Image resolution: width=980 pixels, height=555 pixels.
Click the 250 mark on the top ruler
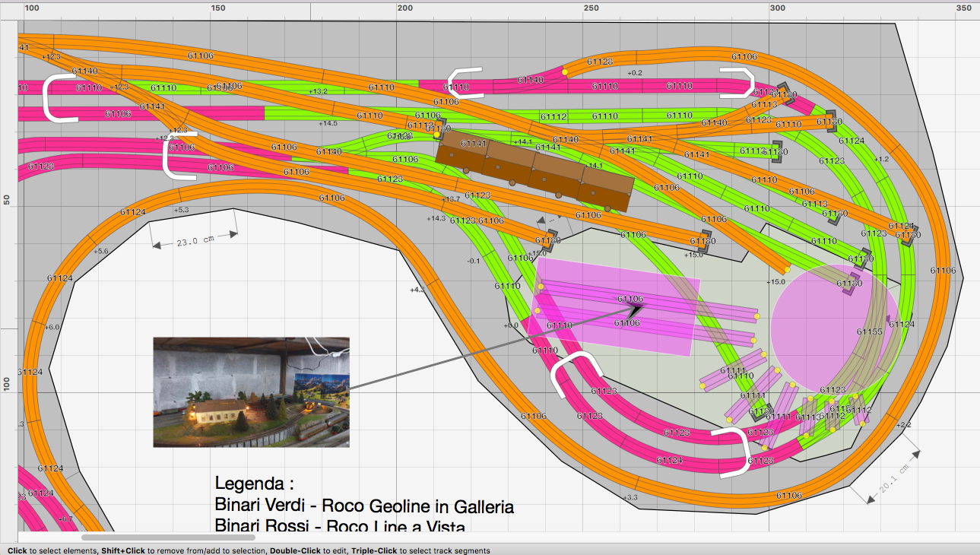click(x=591, y=8)
